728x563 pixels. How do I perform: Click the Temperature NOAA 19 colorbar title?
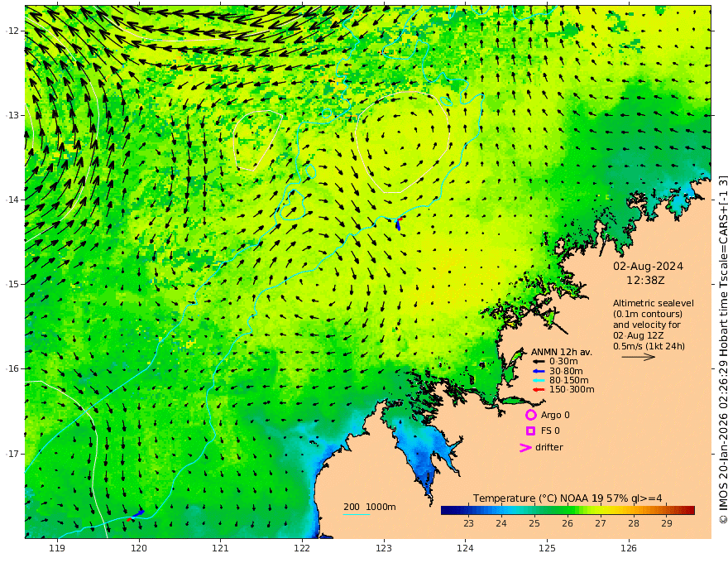(568, 499)
